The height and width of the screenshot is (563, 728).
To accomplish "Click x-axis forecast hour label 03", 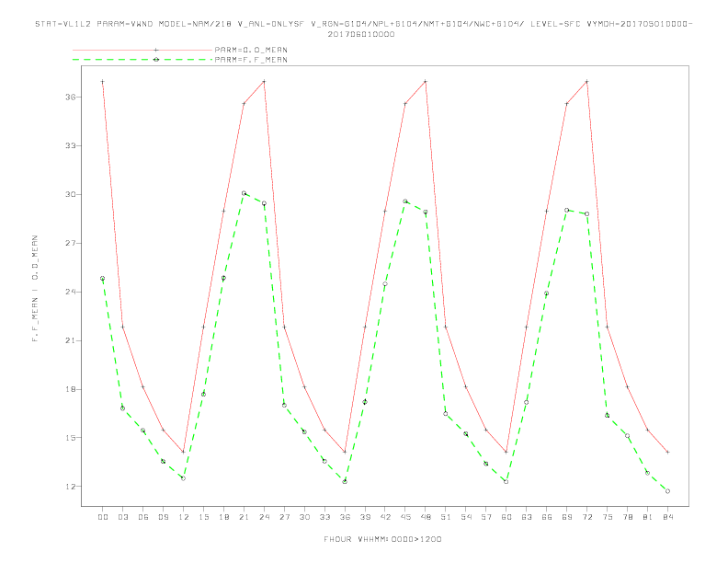I will [122, 517].
